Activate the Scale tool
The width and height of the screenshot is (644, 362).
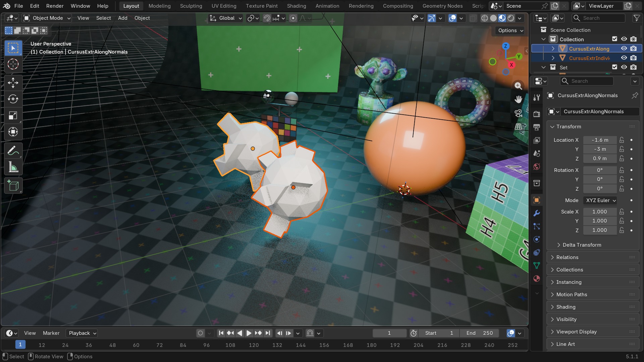click(x=13, y=115)
